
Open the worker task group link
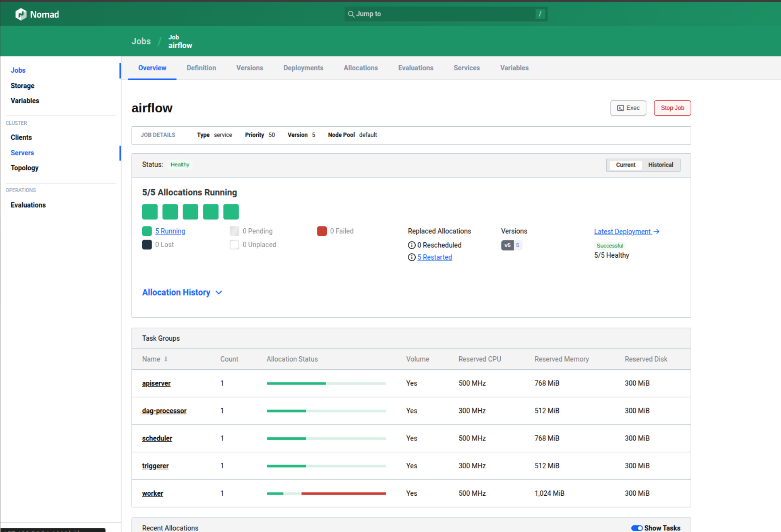pos(152,493)
